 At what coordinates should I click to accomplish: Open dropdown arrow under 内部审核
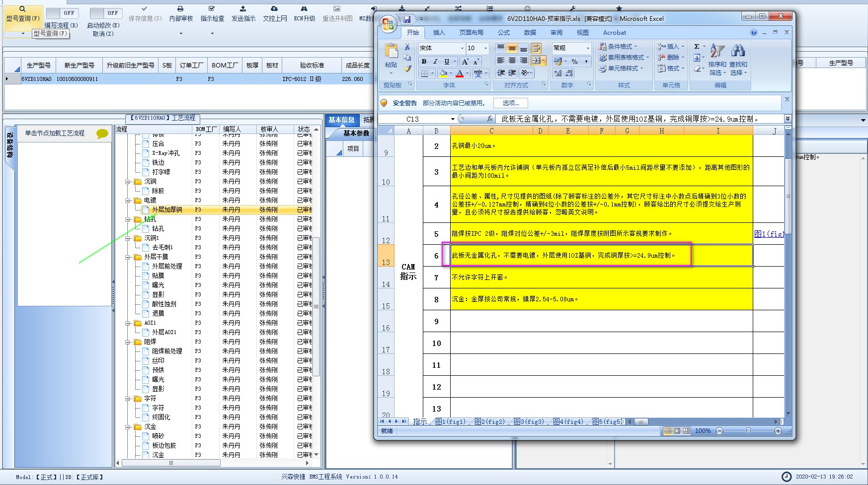(181, 33)
